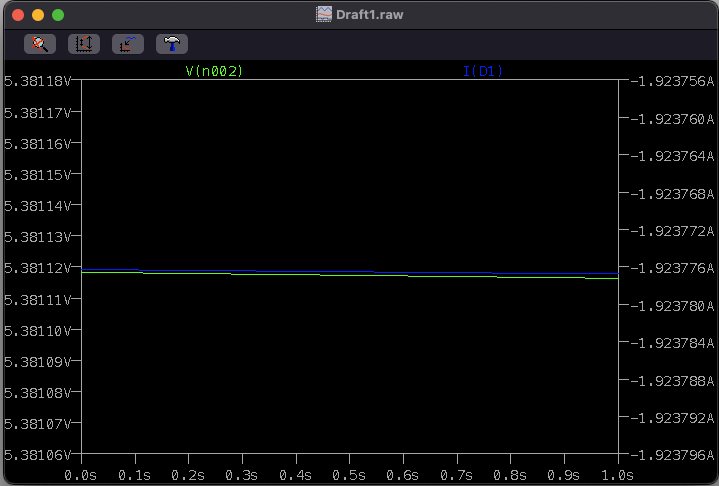This screenshot has height=486, width=719.
Task: Select the green V(n002) trace label
Action: click(214, 71)
